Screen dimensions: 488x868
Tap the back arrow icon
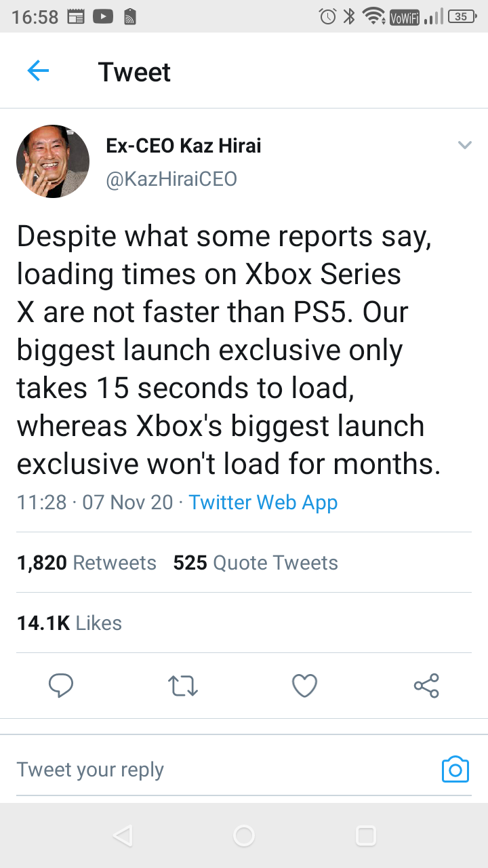coord(38,71)
